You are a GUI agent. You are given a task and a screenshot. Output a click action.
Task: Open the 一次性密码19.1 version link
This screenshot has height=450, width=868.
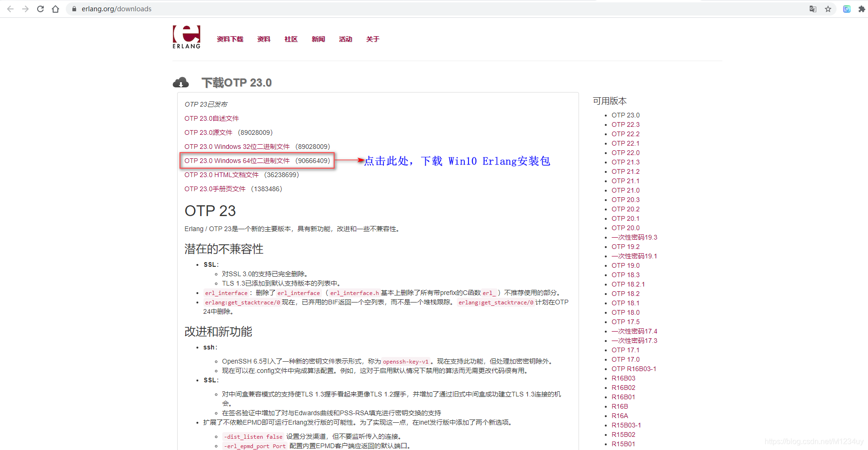[634, 256]
